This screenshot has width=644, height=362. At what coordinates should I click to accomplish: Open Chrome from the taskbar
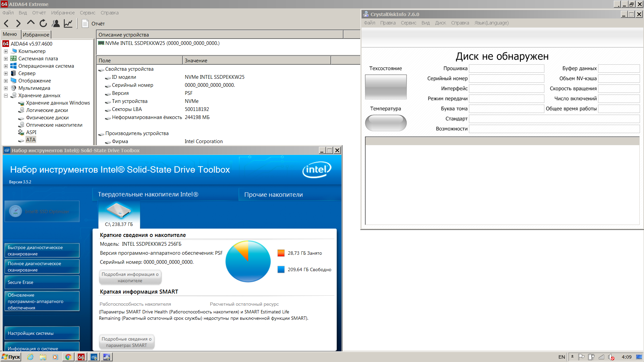pos(68,357)
